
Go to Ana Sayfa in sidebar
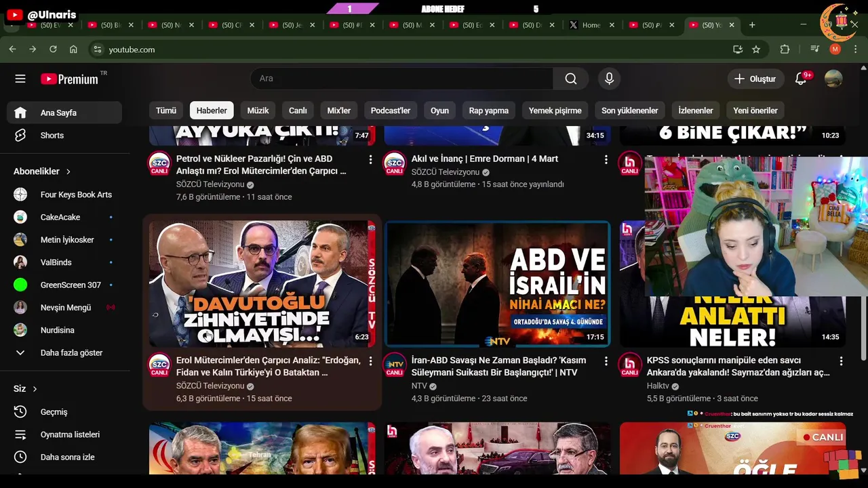tap(64, 113)
